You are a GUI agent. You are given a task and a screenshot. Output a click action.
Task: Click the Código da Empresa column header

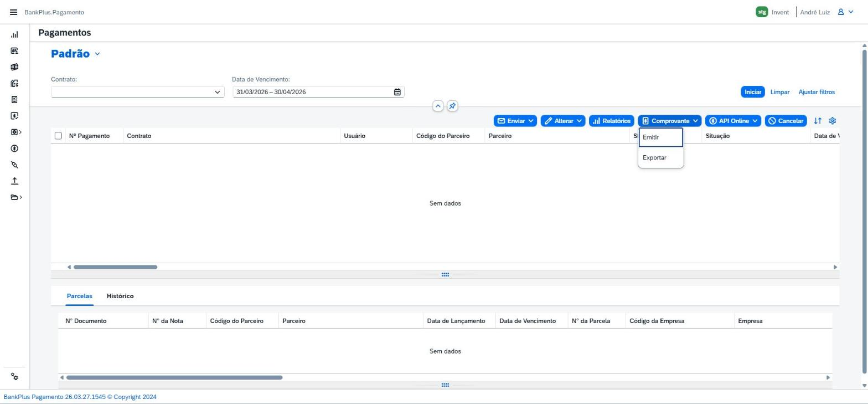coord(679,321)
